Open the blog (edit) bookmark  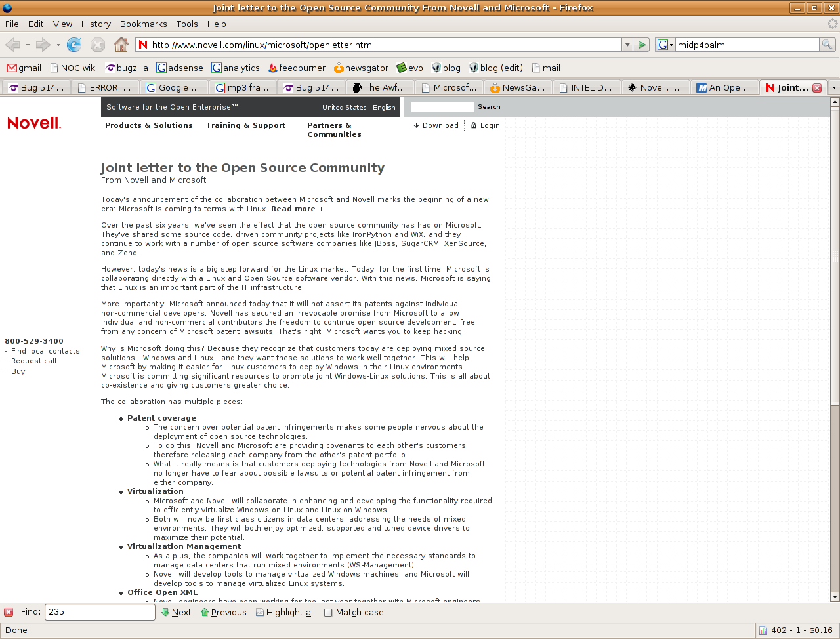496,68
